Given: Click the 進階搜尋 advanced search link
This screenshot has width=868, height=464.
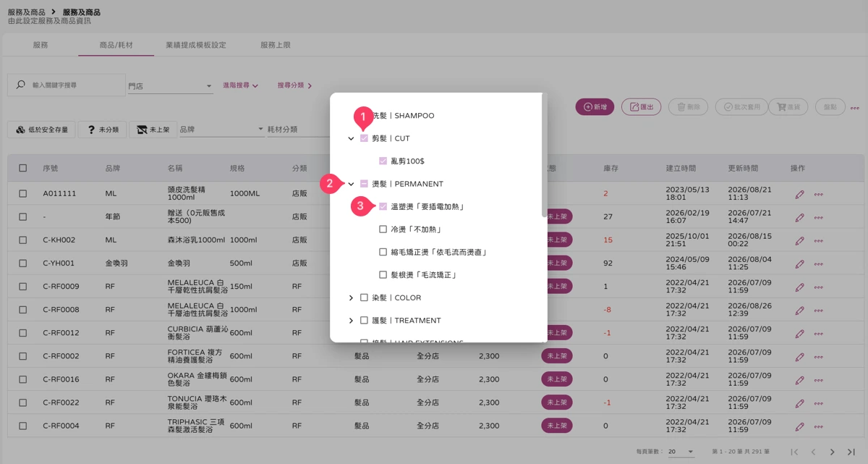Looking at the screenshot, I should 241,85.
